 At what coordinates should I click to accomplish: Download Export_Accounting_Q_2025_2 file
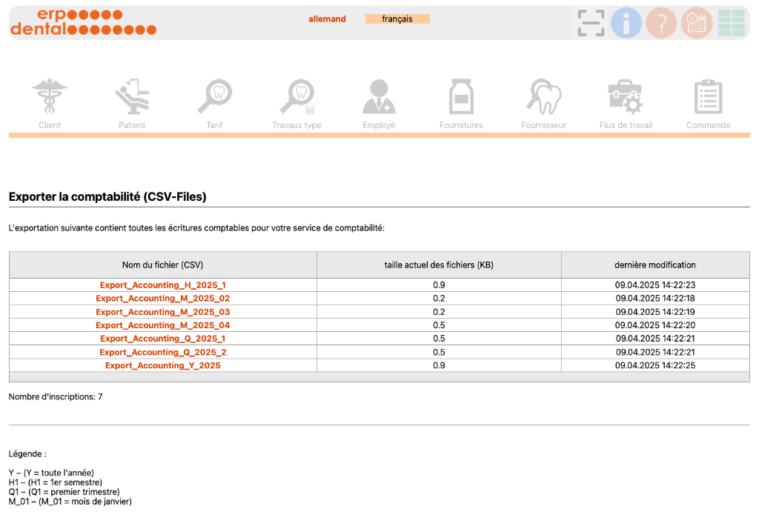(162, 352)
